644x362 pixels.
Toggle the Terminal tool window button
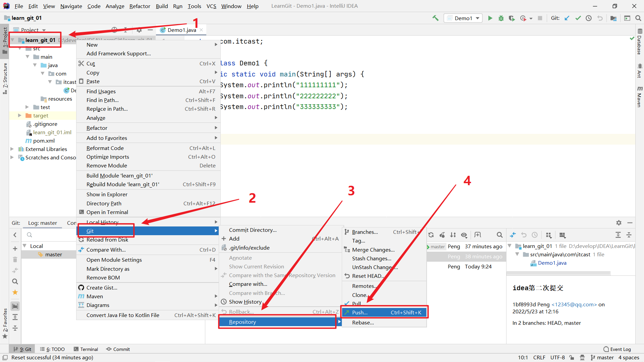86,349
